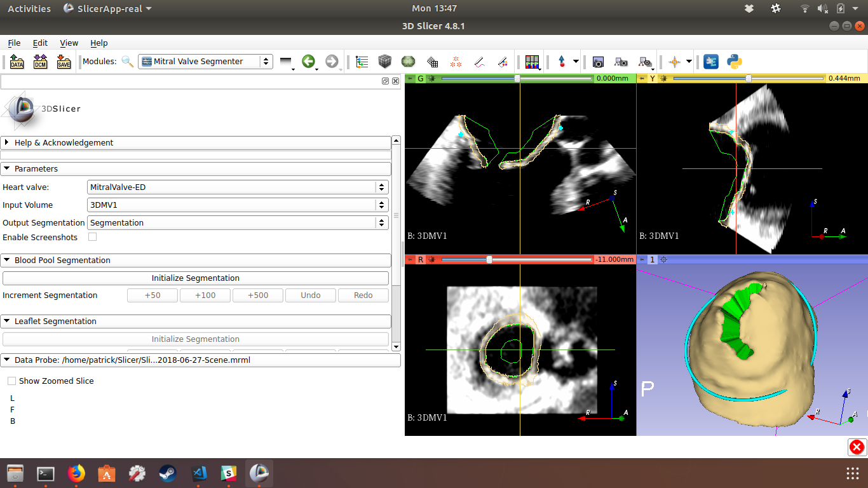This screenshot has height=488, width=868.
Task: Click the yellow slice view offset slider
Action: [x=748, y=79]
